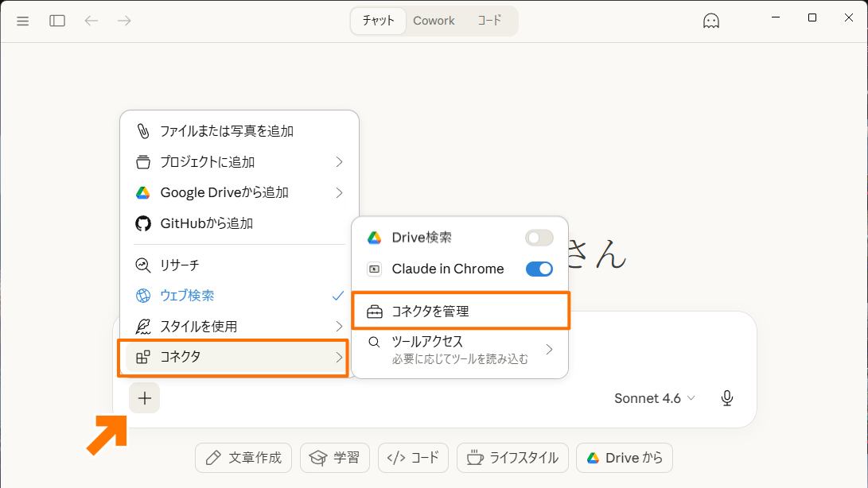
Task: Open the hamburger menu
Action: (x=22, y=20)
